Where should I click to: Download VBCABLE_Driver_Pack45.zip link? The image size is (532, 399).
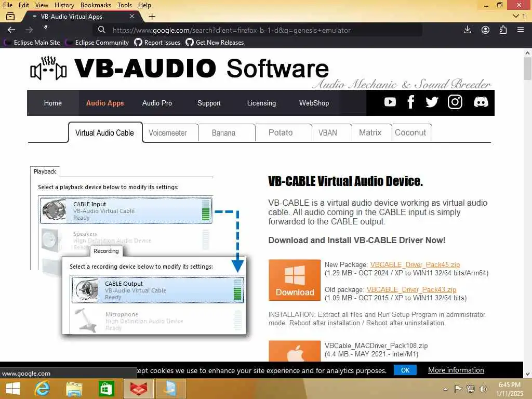coord(415,264)
